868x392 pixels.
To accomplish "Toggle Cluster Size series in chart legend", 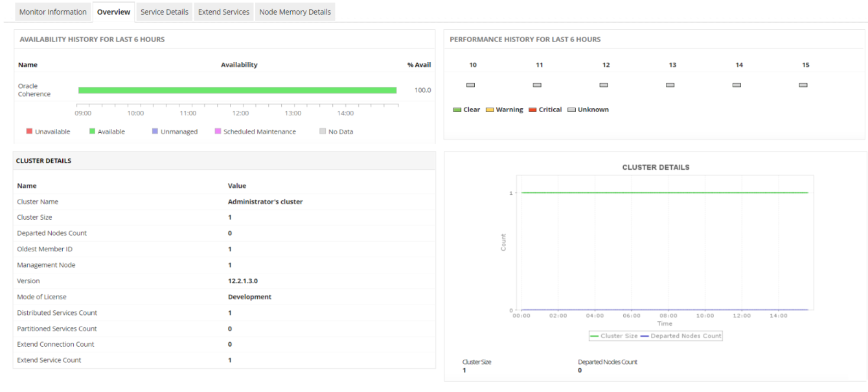I will pyautogui.click(x=614, y=336).
